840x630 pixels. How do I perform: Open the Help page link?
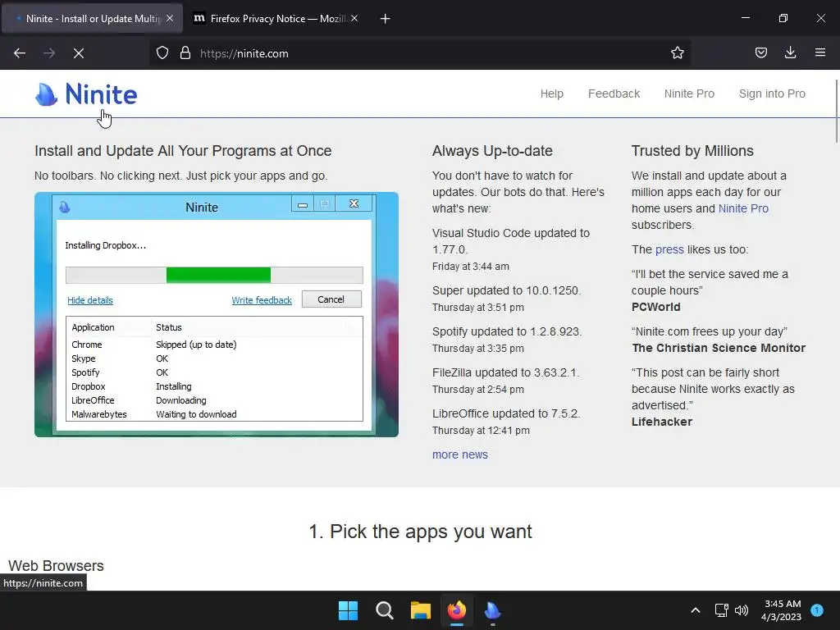tap(552, 94)
